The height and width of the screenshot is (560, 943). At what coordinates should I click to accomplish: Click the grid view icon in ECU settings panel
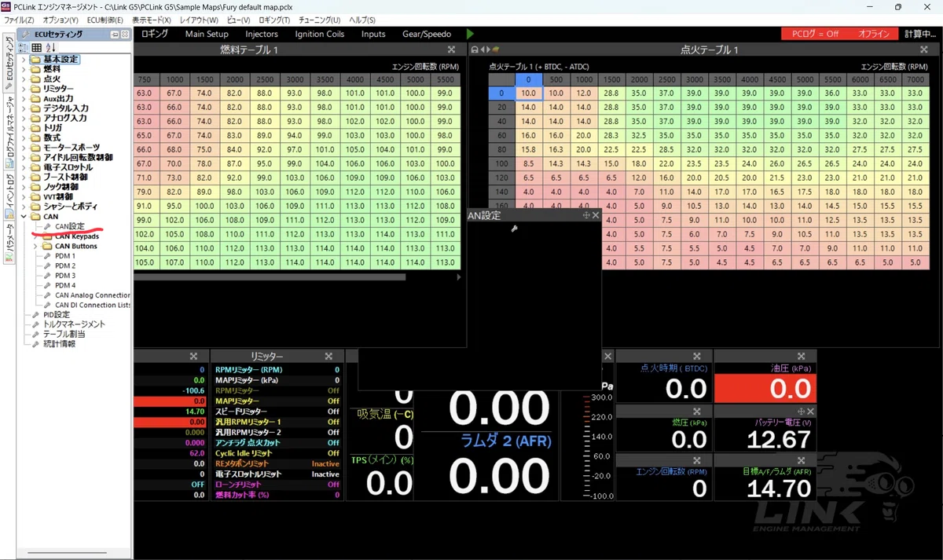[36, 48]
